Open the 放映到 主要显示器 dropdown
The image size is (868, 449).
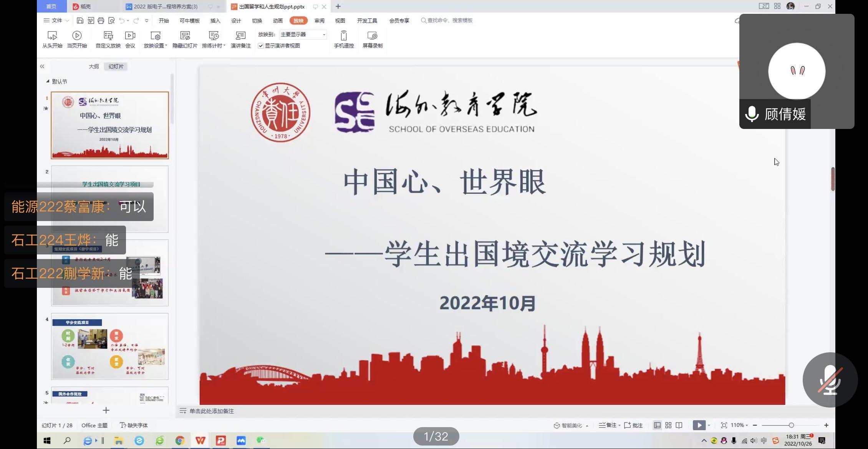pos(303,35)
